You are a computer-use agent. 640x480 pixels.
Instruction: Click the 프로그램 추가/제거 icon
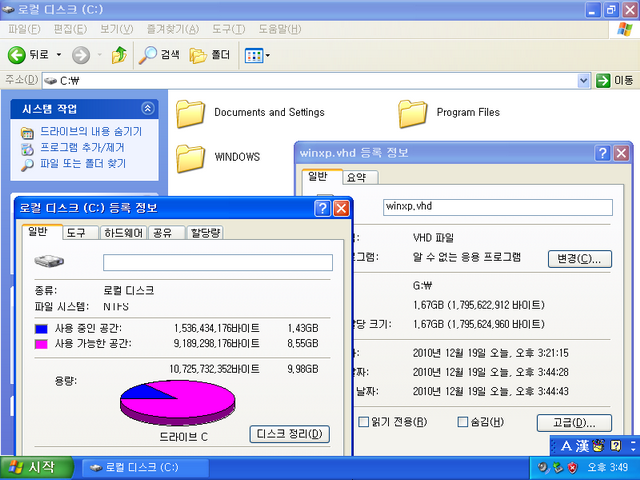click(x=27, y=149)
